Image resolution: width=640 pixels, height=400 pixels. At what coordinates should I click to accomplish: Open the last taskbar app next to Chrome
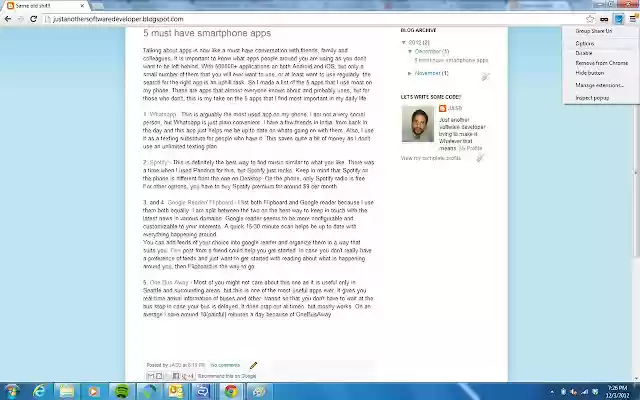[x=258, y=392]
